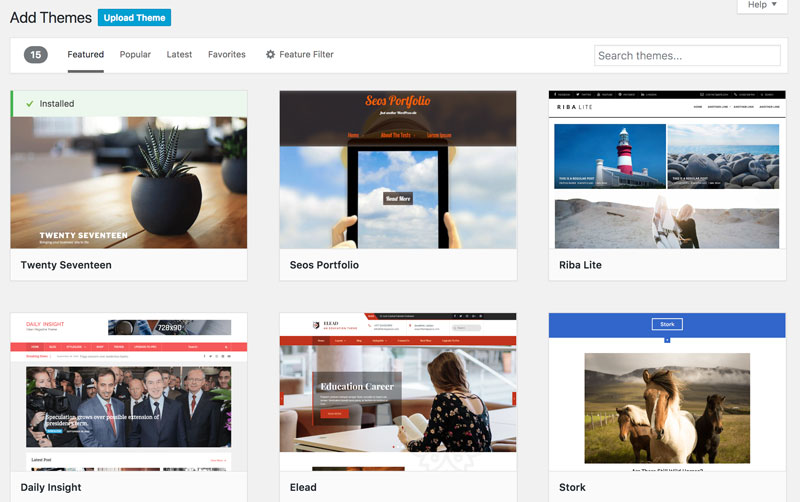Focus the Search themes input field
The width and height of the screenshot is (800, 502).
pyautogui.click(x=687, y=56)
